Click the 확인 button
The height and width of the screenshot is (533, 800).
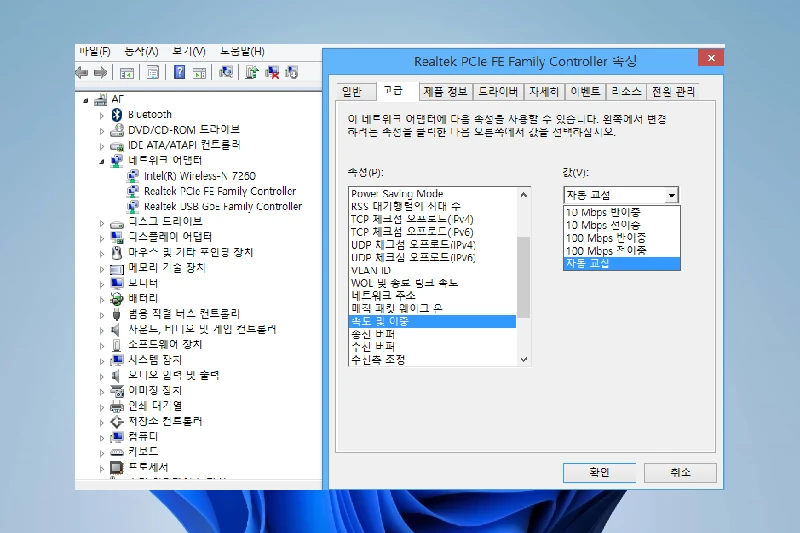tap(599, 472)
